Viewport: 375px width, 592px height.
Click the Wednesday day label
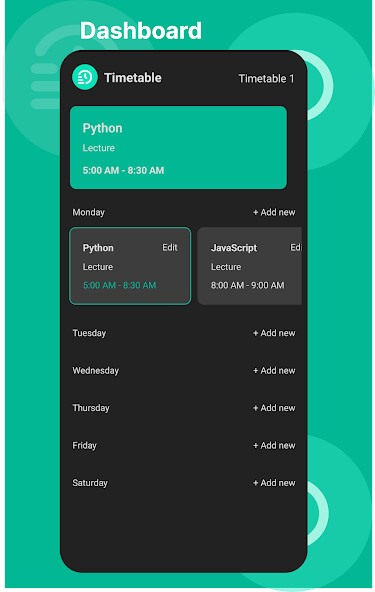tap(96, 370)
